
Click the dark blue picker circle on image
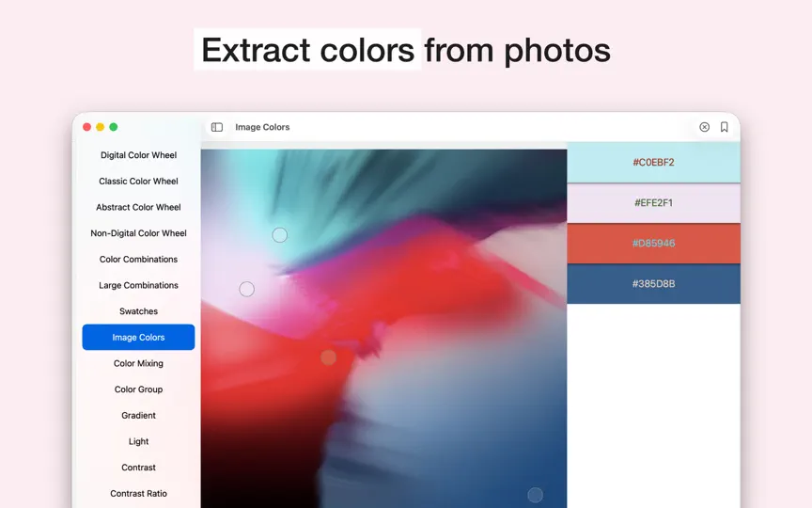point(535,495)
